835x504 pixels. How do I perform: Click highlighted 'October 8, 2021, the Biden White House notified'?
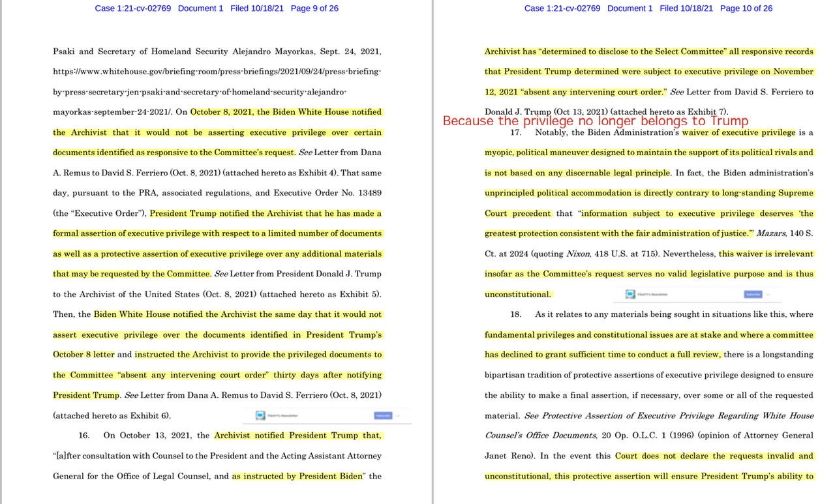coord(286,112)
